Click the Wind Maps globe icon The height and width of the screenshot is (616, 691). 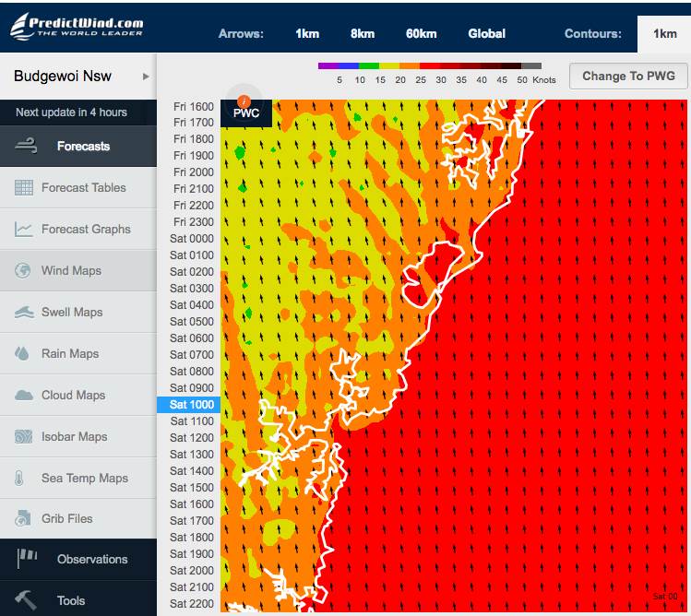tap(24, 271)
